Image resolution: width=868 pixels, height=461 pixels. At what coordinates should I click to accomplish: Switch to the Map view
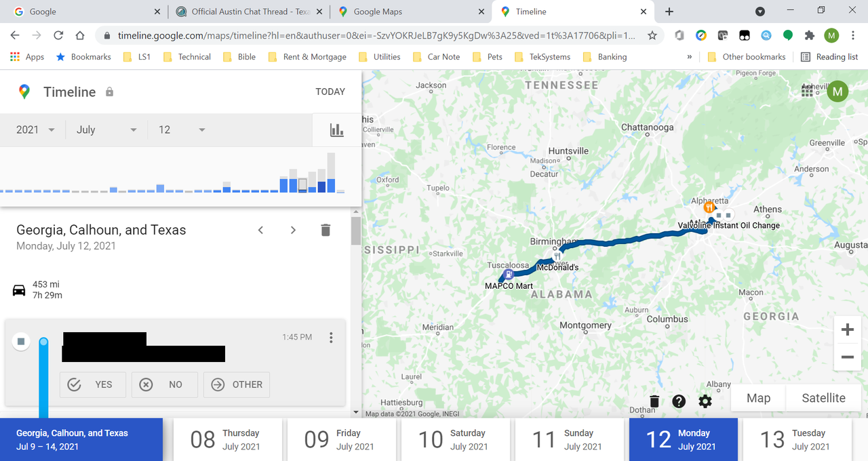coord(758,398)
